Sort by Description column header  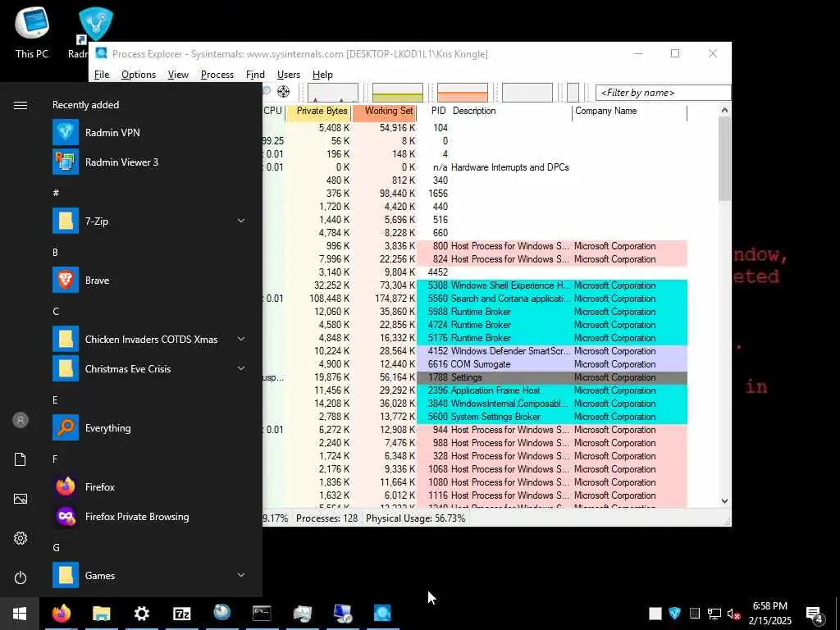(510, 111)
